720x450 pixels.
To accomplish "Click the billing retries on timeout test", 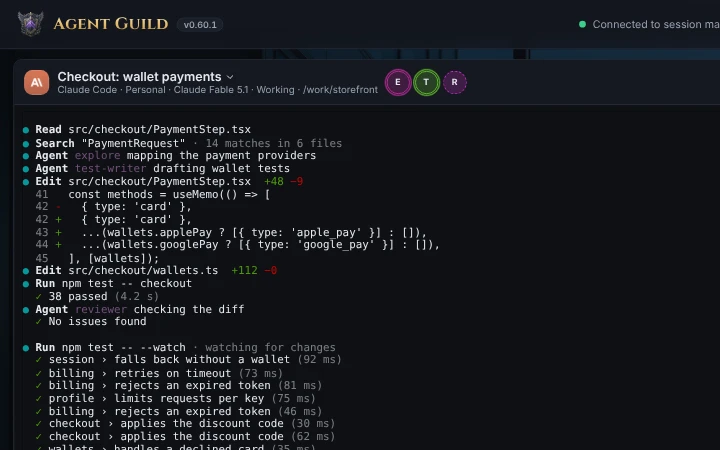I will tap(159, 373).
